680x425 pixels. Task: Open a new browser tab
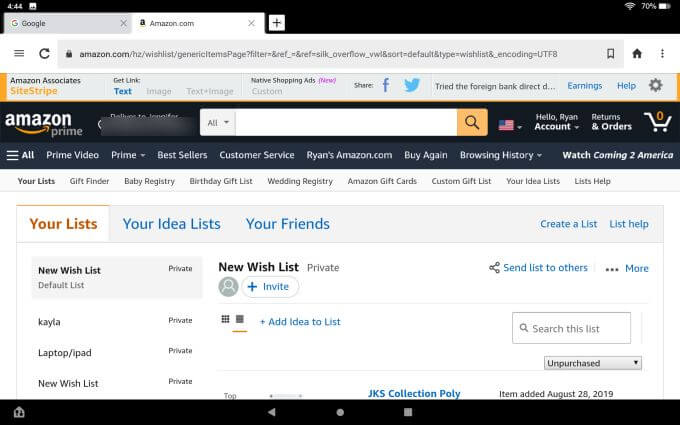coord(277,23)
